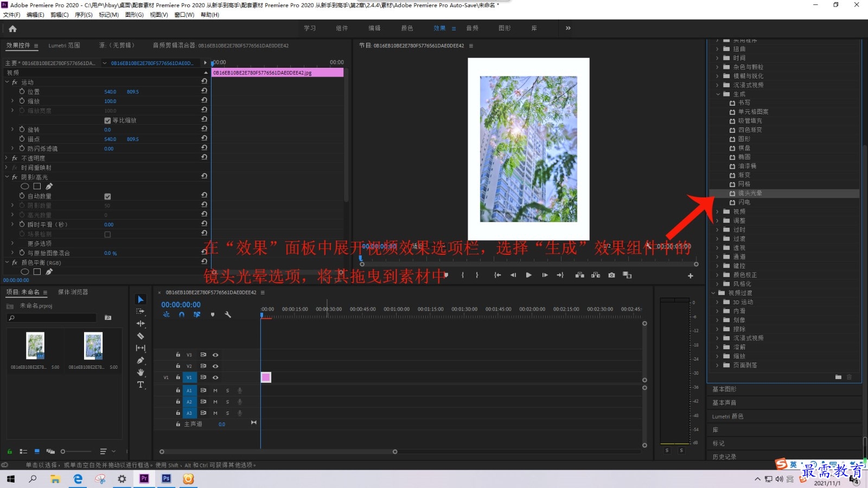
Task: Switch project panel to icon view
Action: [x=37, y=451]
